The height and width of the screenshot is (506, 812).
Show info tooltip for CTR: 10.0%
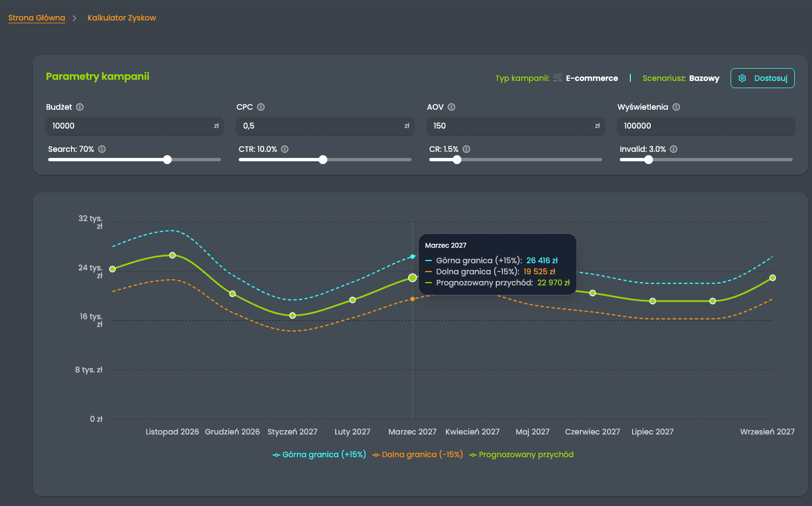(x=285, y=149)
